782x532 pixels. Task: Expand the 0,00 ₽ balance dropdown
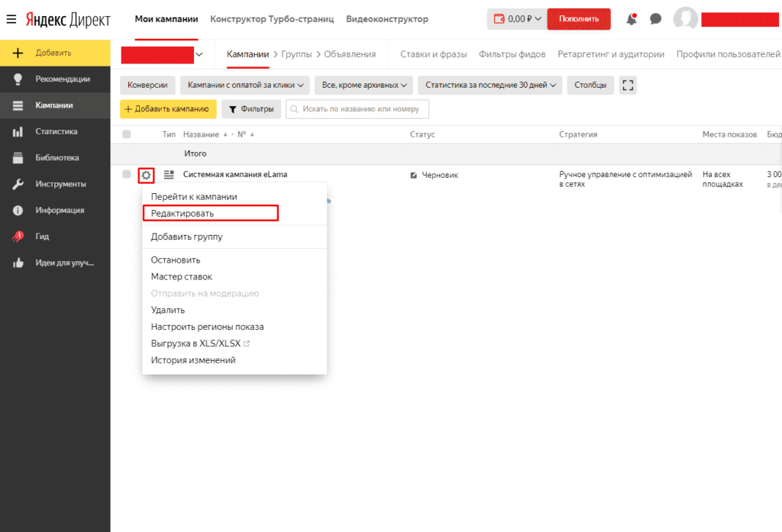tap(517, 19)
